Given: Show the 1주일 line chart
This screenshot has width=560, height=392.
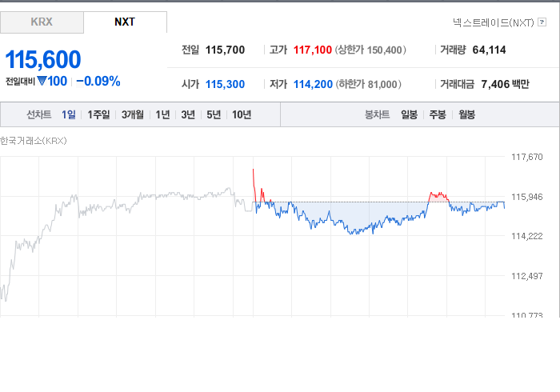Looking at the screenshot, I should [98, 114].
